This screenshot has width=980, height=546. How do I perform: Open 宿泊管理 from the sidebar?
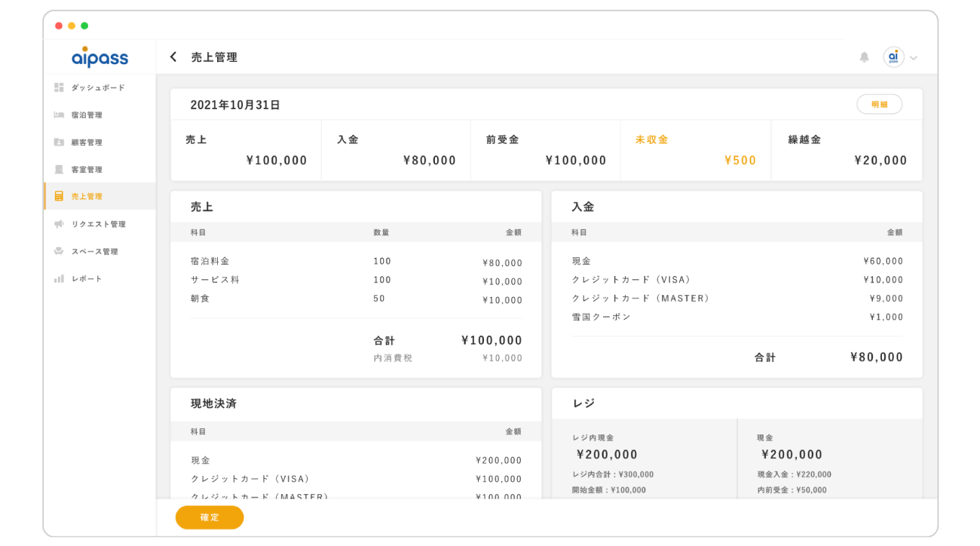(87, 115)
